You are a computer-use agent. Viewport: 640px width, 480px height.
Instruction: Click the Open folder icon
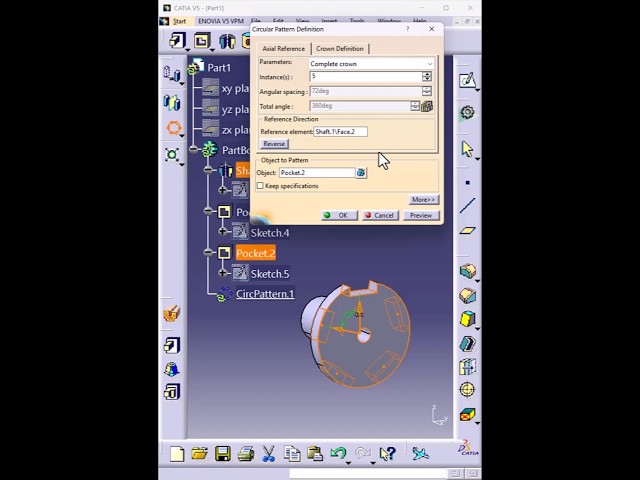[x=200, y=453]
